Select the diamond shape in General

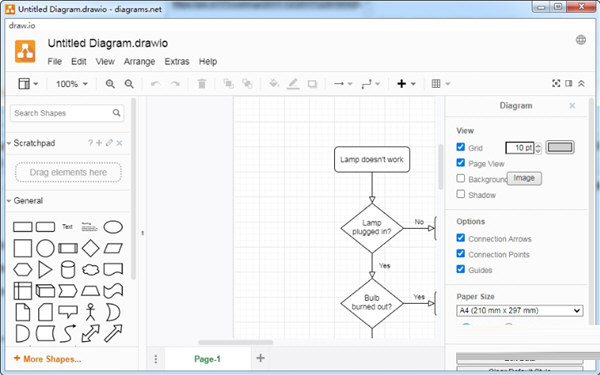pos(91,248)
